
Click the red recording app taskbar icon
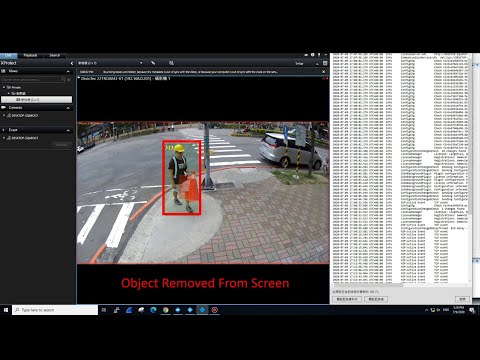click(x=215, y=310)
